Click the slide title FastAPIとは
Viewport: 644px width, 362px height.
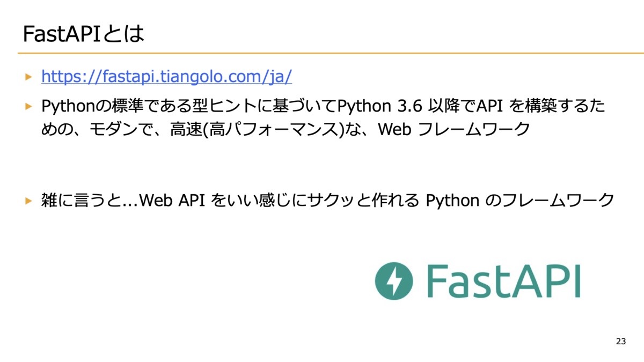[x=83, y=34]
